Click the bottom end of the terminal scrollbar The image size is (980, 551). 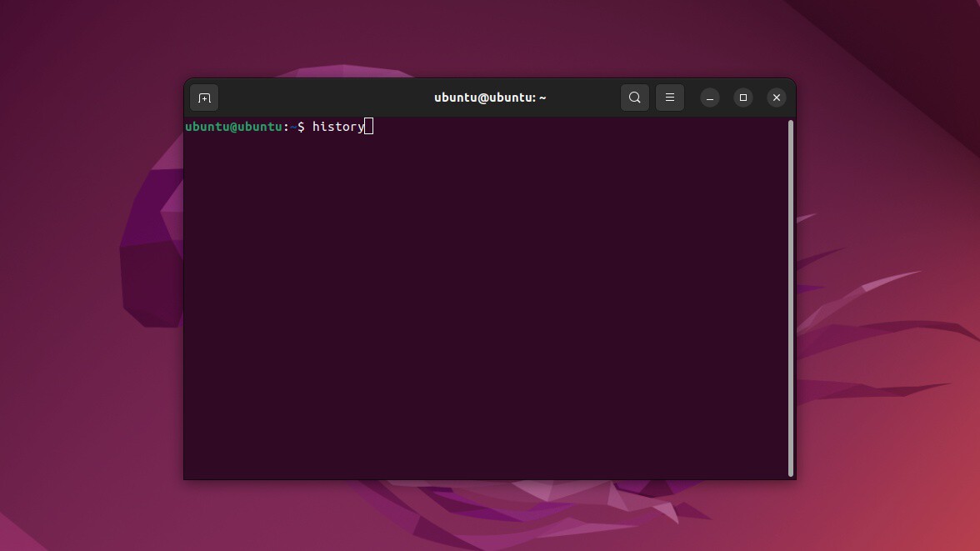791,472
